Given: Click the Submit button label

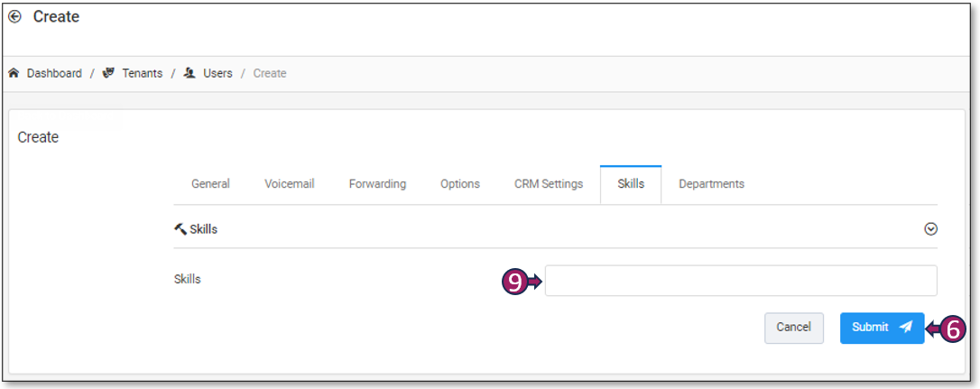Looking at the screenshot, I should [870, 328].
